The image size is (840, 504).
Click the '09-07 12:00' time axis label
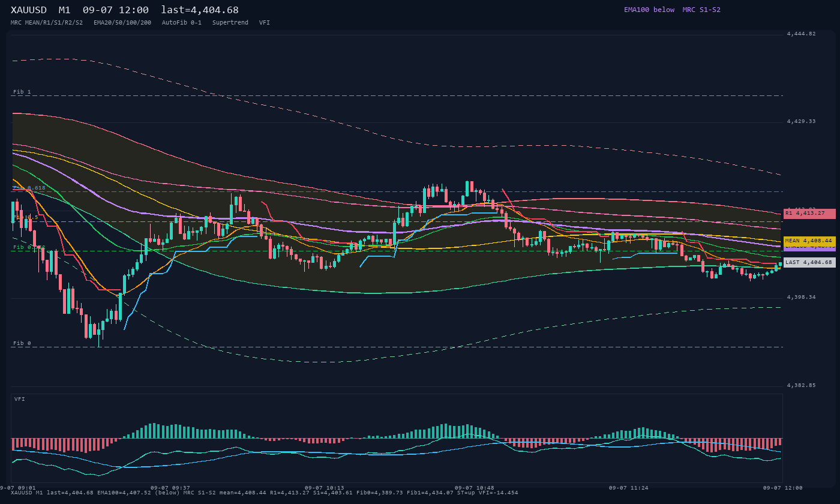pyautogui.click(x=783, y=488)
